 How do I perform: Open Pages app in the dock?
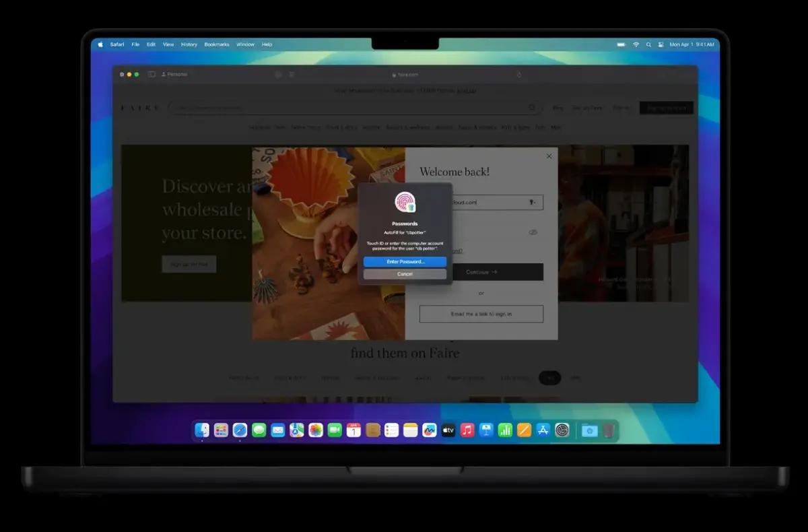click(524, 430)
